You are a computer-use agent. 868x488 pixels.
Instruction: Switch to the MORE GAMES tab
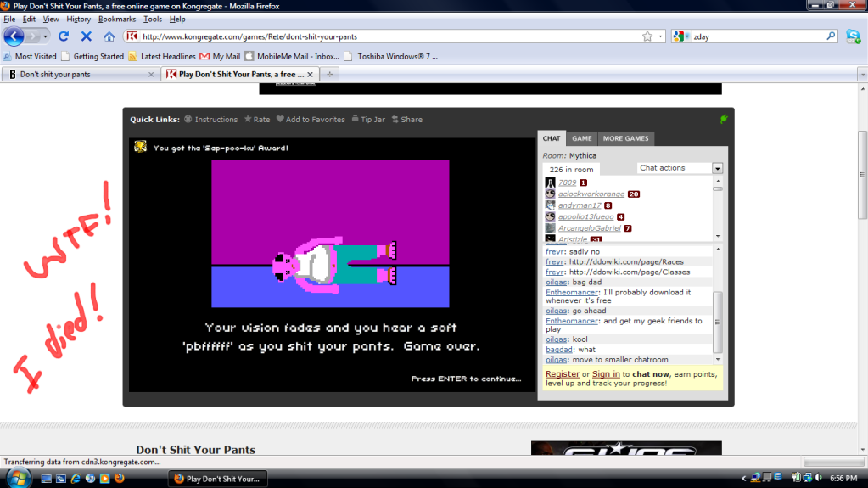(625, 138)
